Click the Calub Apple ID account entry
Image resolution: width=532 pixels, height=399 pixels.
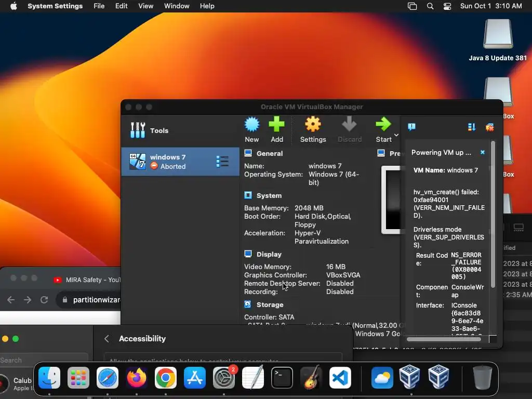(17, 383)
